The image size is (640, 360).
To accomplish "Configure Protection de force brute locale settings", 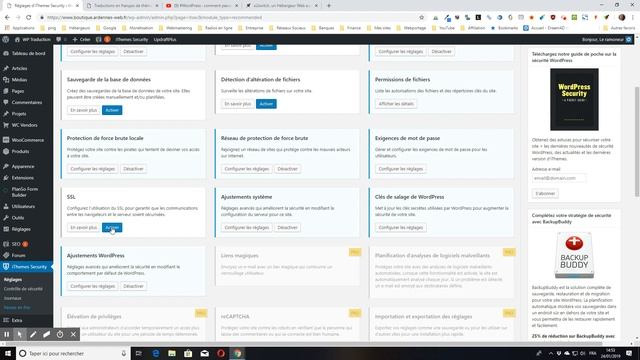I will [93, 169].
